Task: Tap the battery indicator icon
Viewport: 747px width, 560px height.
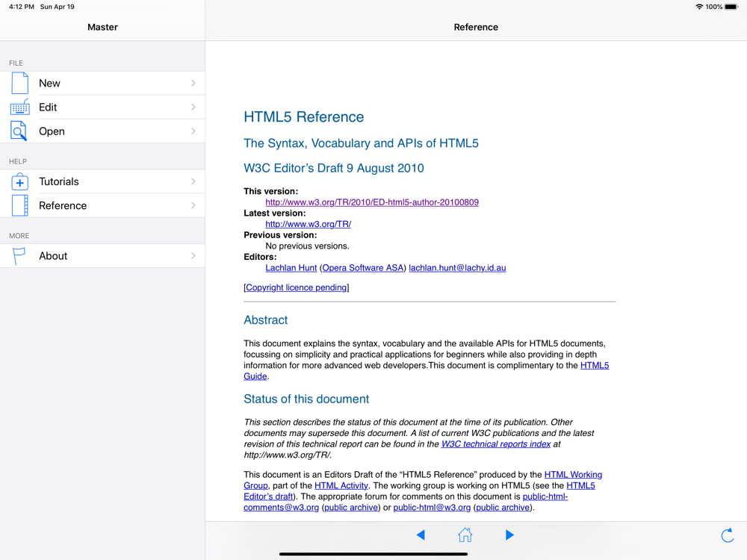Action: point(732,7)
